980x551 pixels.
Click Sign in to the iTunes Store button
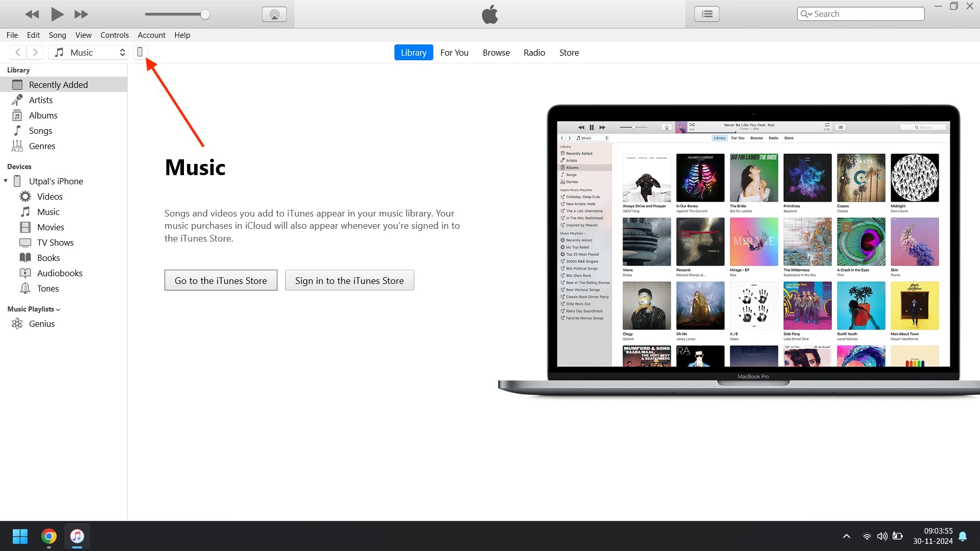tap(349, 280)
